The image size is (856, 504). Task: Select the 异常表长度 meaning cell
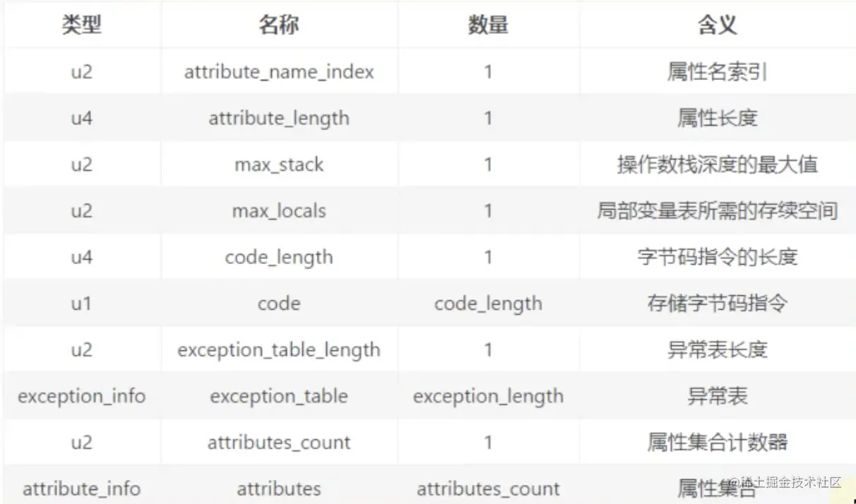point(718,350)
